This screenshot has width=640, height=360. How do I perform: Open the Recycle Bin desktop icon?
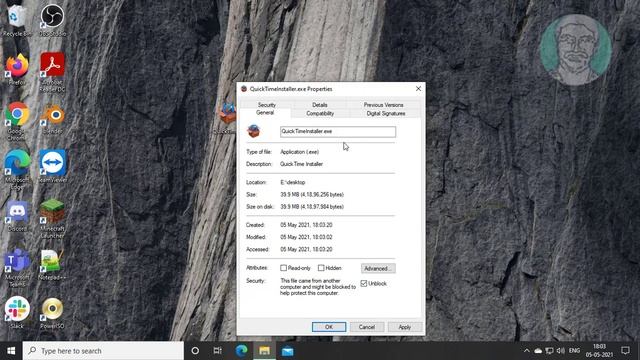17,20
